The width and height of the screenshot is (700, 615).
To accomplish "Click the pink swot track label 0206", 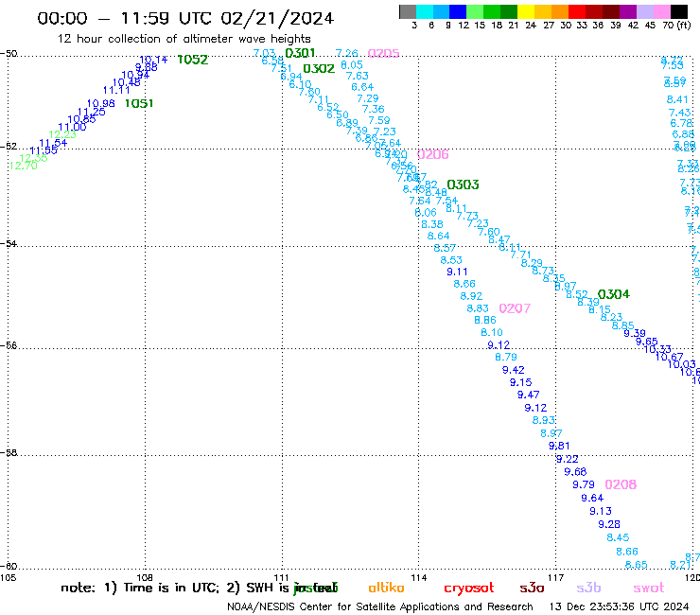I will (432, 154).
